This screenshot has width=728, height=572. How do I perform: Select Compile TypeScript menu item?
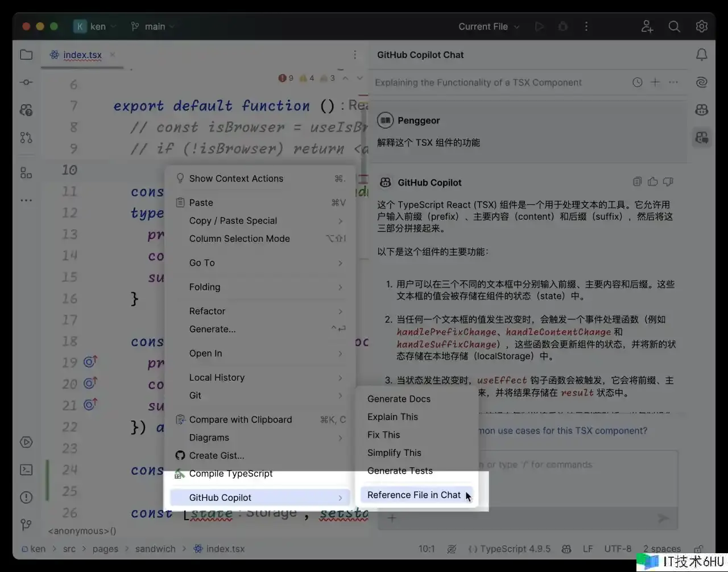point(261,474)
